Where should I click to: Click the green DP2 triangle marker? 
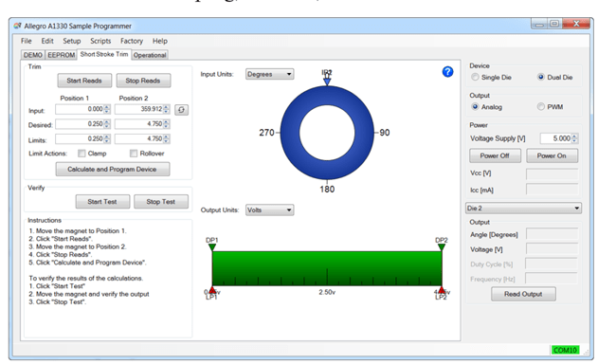click(x=442, y=247)
